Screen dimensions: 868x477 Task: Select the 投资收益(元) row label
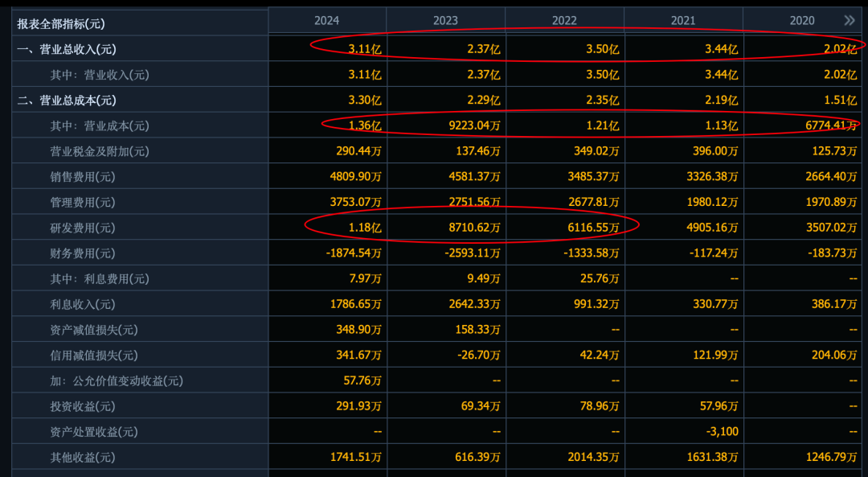tap(83, 406)
